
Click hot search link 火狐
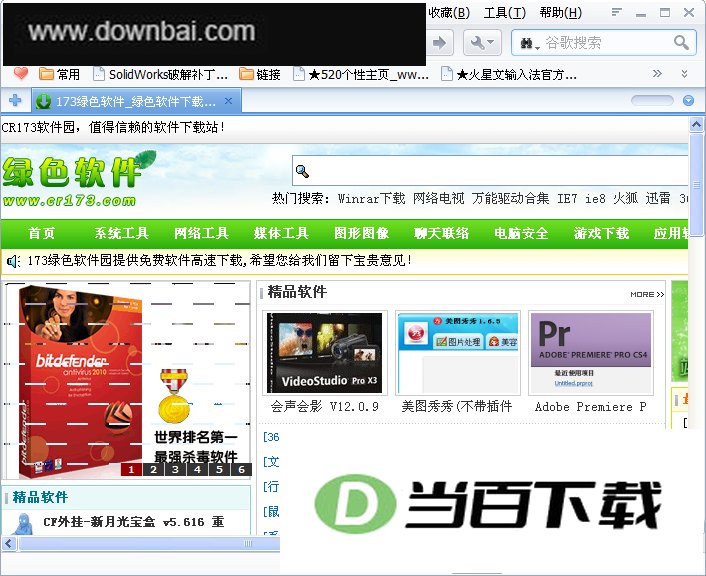click(625, 198)
